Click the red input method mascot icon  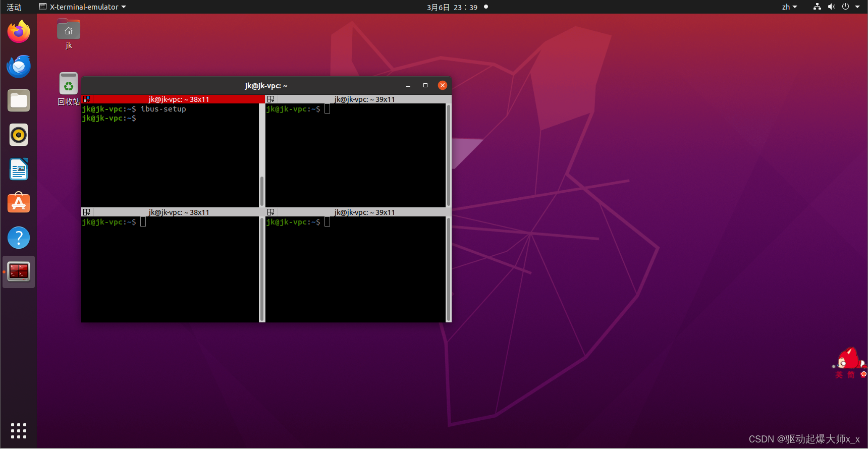(850, 359)
